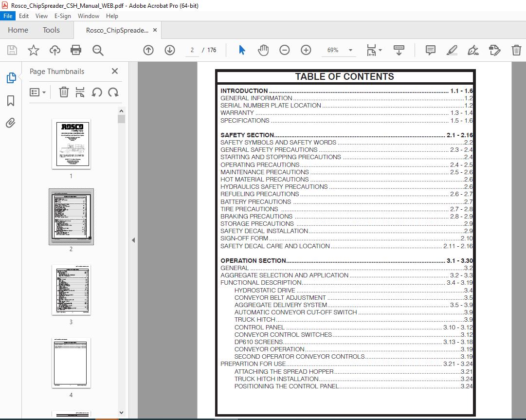The image size is (526, 420).
Task: Activate the arrow selection tool
Action: [x=241, y=50]
